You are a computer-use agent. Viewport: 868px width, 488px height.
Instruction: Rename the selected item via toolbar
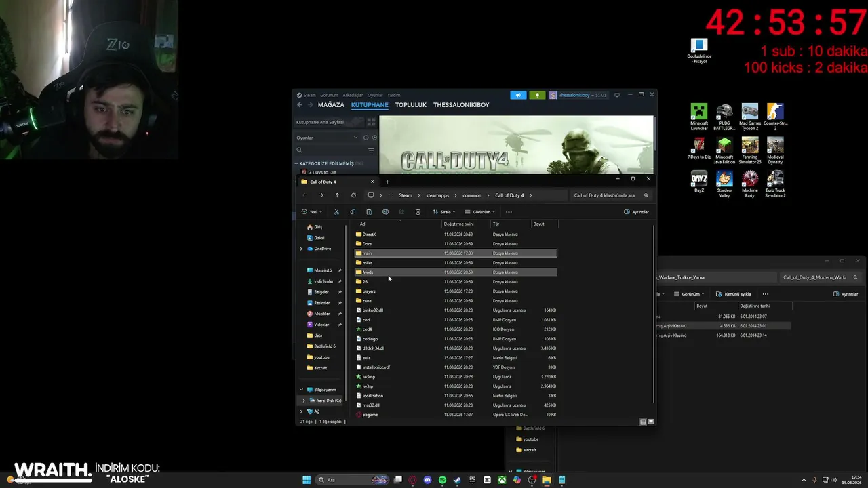[x=385, y=212]
